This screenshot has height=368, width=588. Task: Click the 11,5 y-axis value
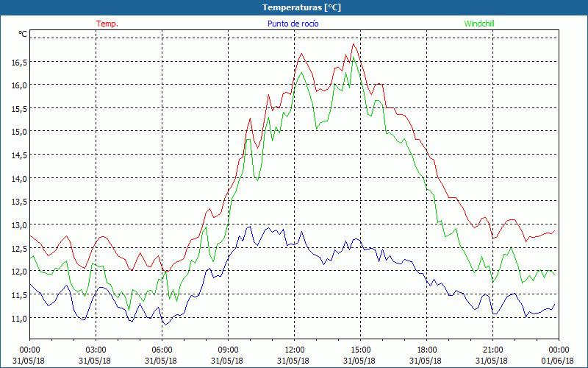pyautogui.click(x=19, y=295)
